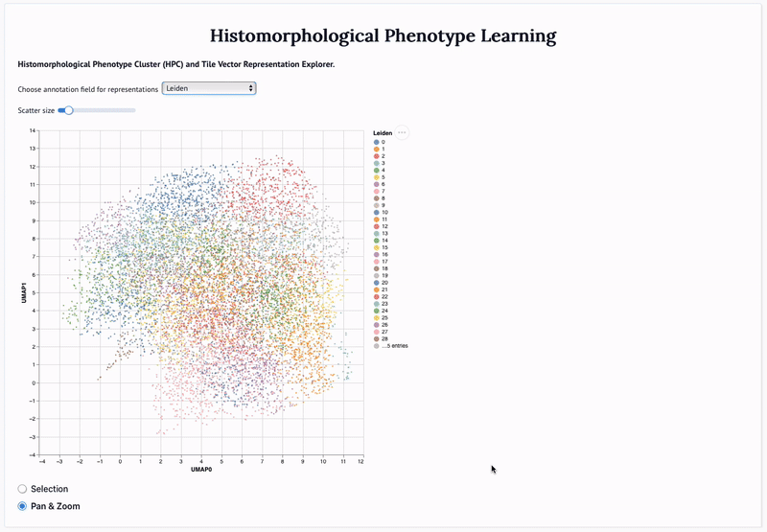Click legend marker for Leiden cluster 12
The width and height of the screenshot is (767, 532).
click(376, 226)
